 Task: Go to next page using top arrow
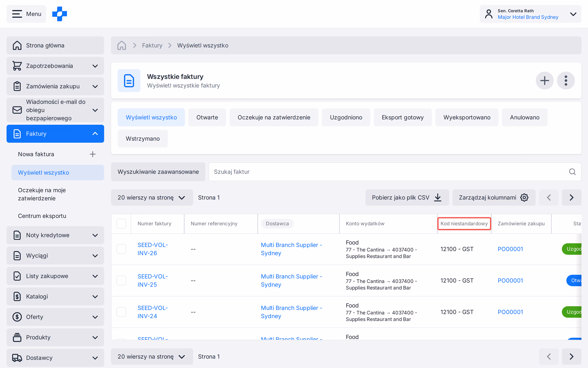click(x=571, y=197)
